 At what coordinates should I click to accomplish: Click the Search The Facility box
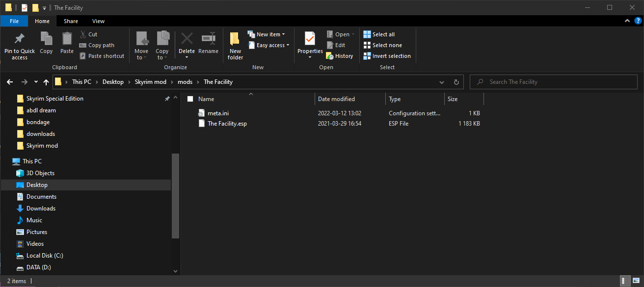point(554,82)
